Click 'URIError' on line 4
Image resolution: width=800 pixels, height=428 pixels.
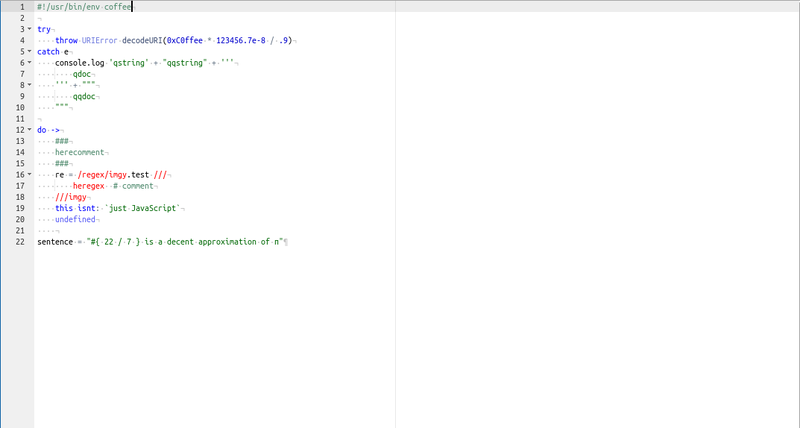tap(99, 40)
